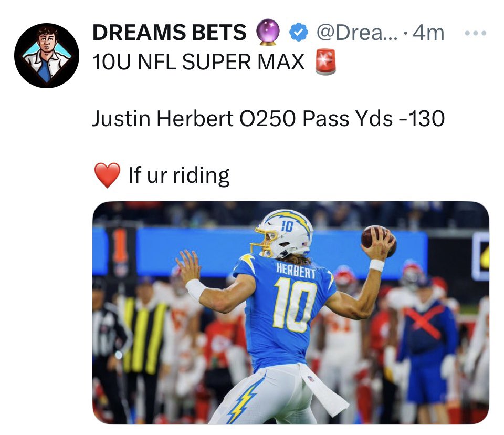The image size is (504, 435).
Task: Click the football in the photo
Action: pos(379,240)
